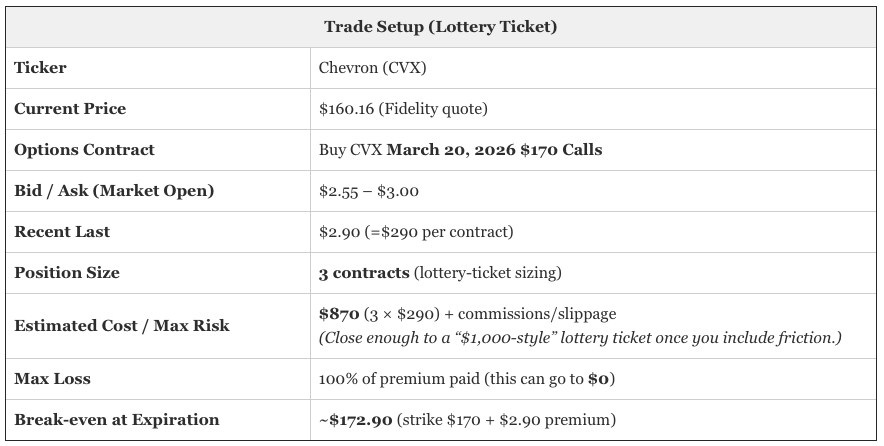884x446 pixels.
Task: Click the Current Price label
Action: pos(70,109)
